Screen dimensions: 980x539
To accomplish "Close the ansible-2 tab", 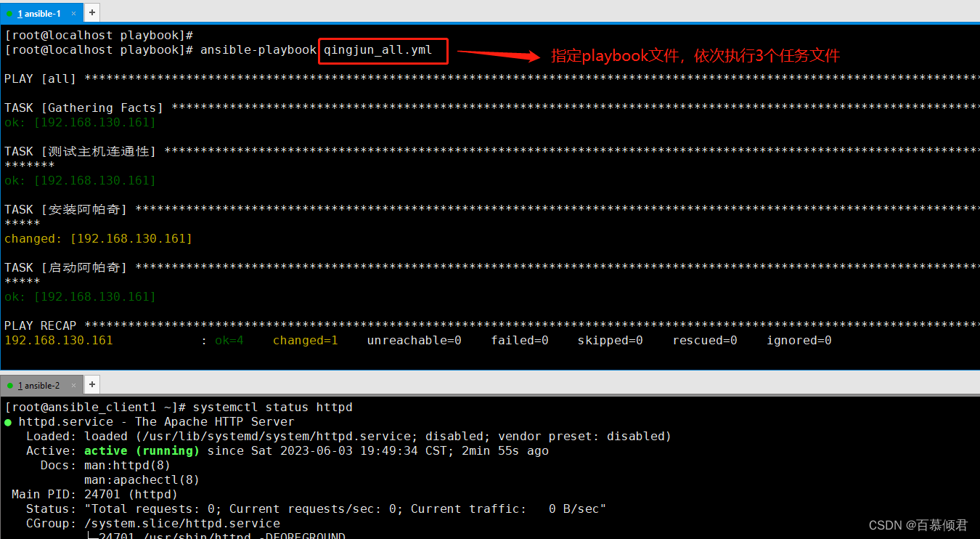I will tap(74, 386).
